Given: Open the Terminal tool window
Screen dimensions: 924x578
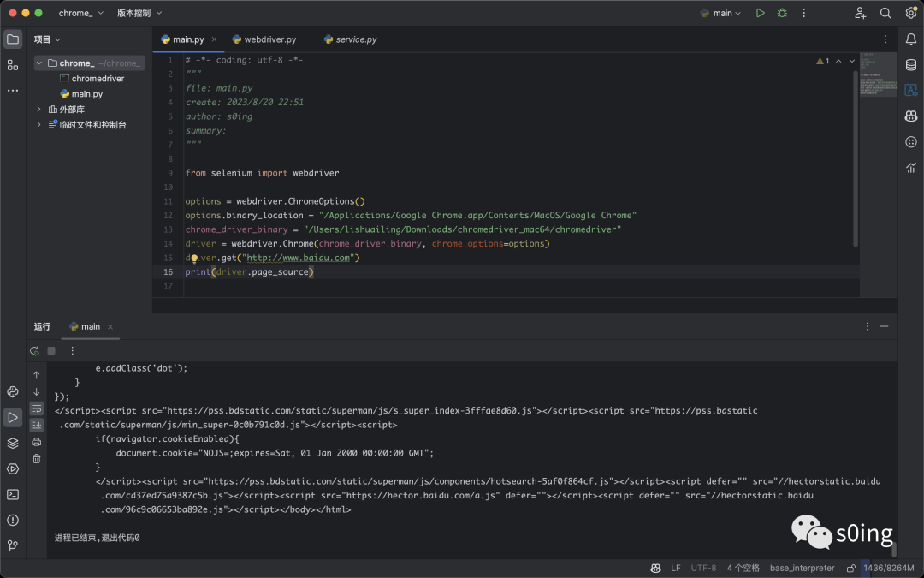Looking at the screenshot, I should pyautogui.click(x=12, y=494).
